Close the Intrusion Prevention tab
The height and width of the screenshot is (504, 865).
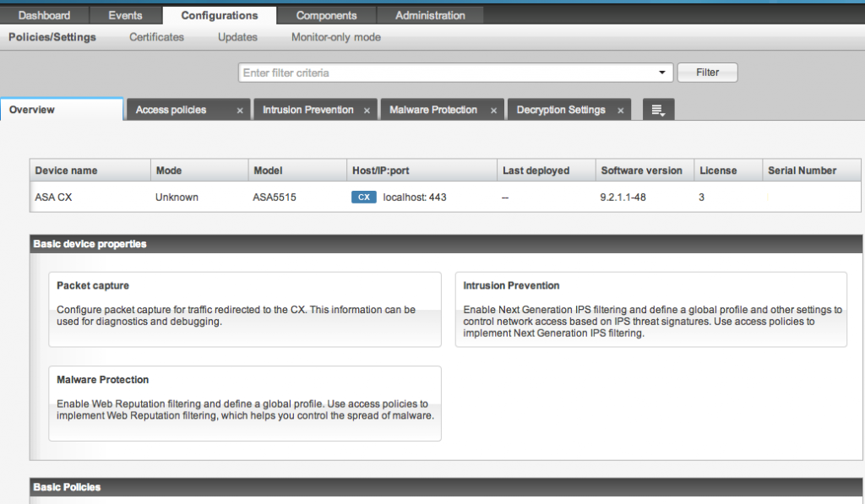click(367, 111)
